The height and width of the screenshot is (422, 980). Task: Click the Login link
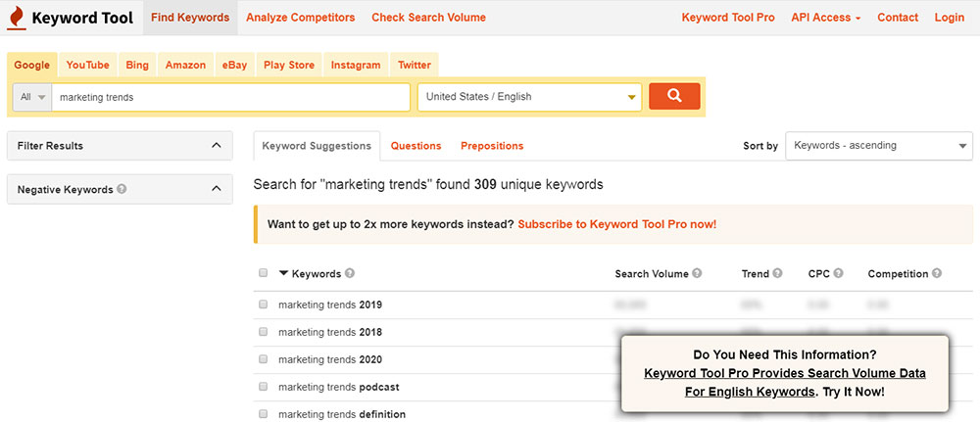[950, 18]
